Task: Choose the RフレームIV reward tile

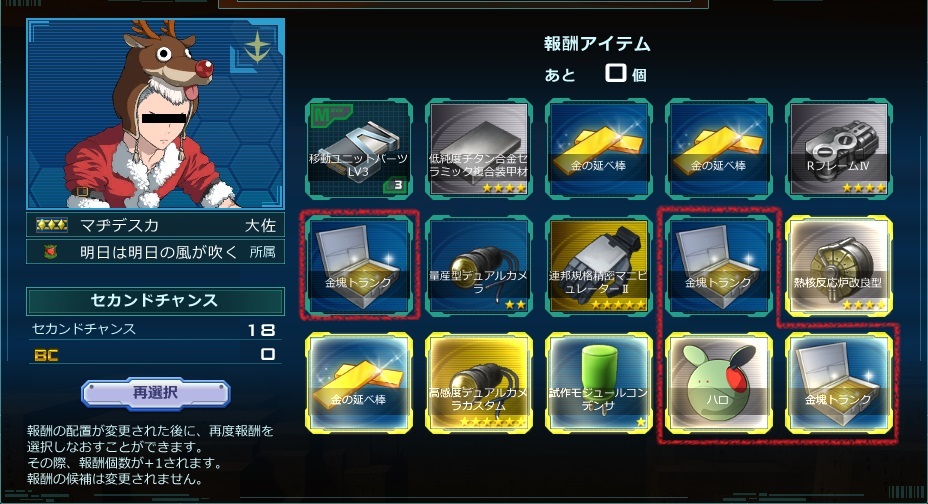Action: 839,148
